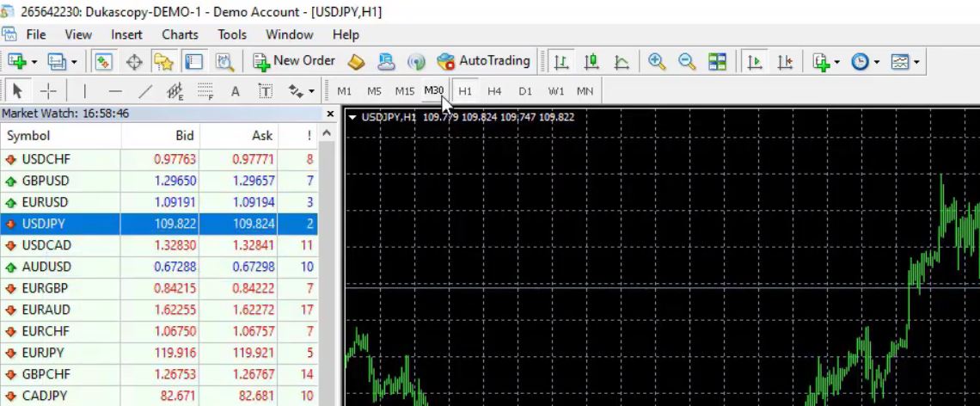This screenshot has height=406, width=980.
Task: Click Market Watch scrollbar up arrow
Action: coord(327,133)
